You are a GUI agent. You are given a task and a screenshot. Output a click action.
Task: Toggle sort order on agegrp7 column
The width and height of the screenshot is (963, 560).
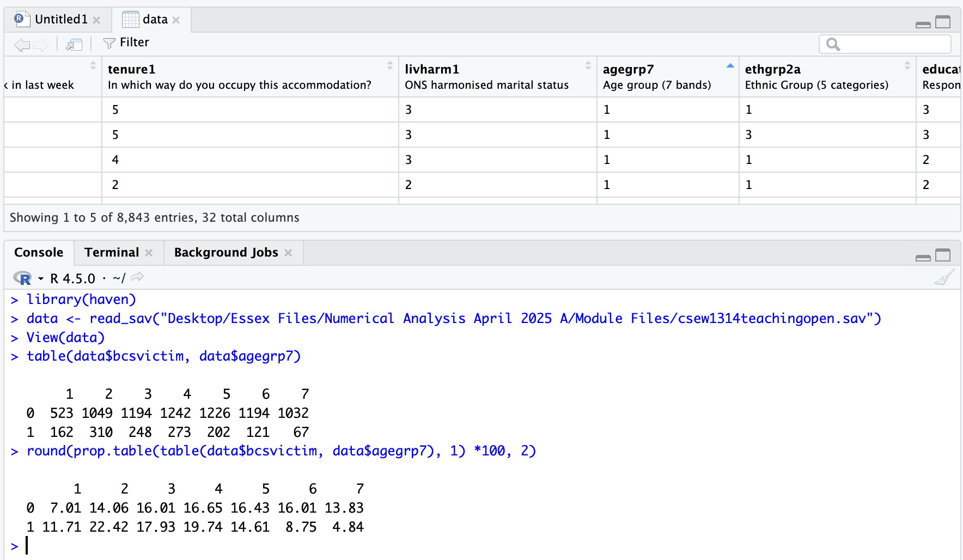[x=730, y=66]
